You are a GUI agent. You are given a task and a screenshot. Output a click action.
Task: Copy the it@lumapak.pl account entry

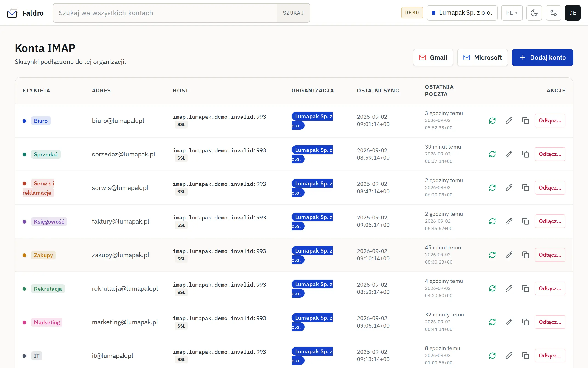tap(525, 356)
